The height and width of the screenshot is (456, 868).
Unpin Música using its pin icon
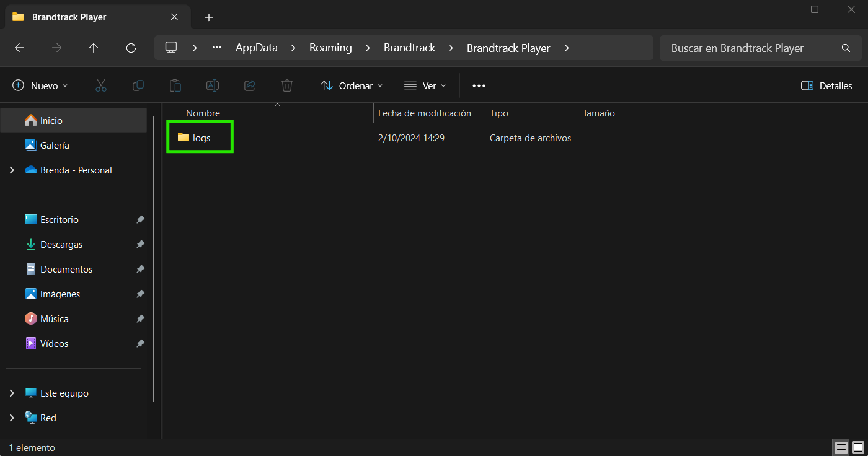coord(141,318)
